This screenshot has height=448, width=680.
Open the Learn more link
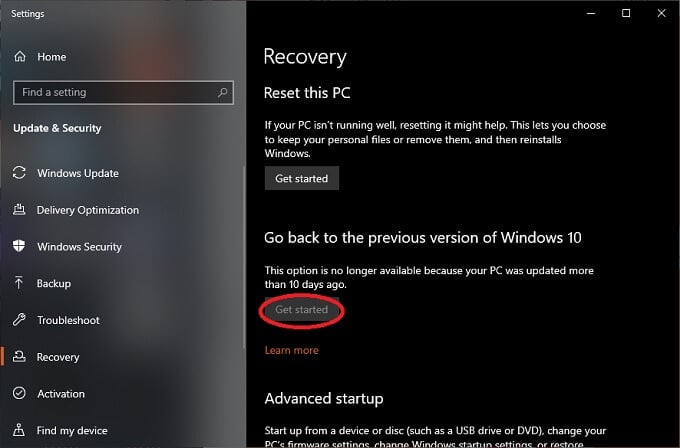click(292, 350)
